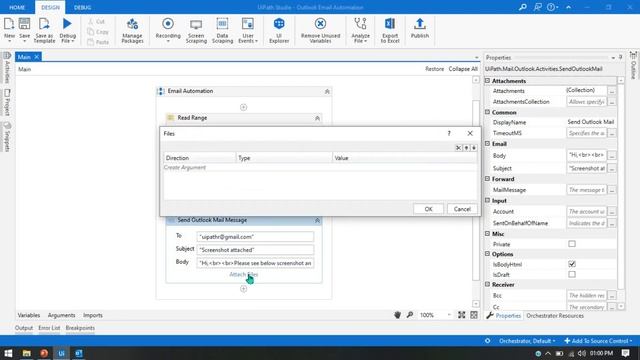Uncheck the IsBodyHtml checkbox

click(x=572, y=264)
